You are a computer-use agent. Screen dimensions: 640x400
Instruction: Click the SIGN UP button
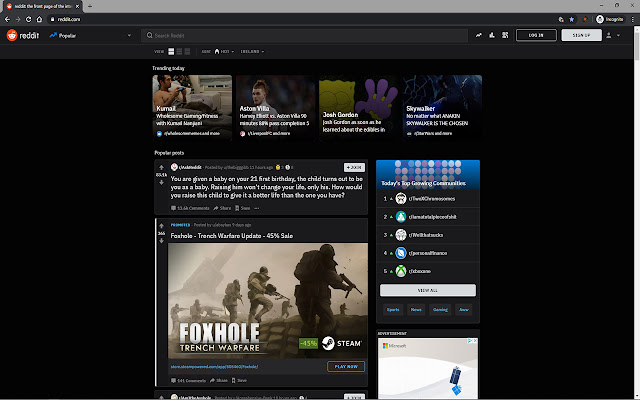point(581,35)
